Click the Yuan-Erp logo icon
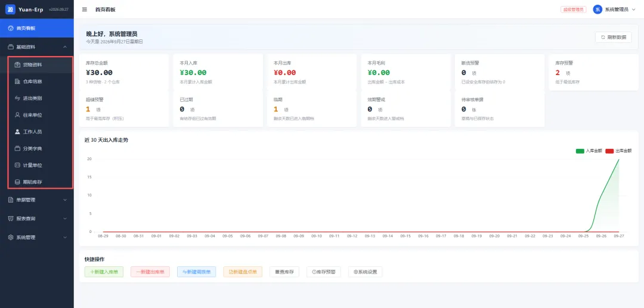Screen dimensions: 644x308 (10, 9)
